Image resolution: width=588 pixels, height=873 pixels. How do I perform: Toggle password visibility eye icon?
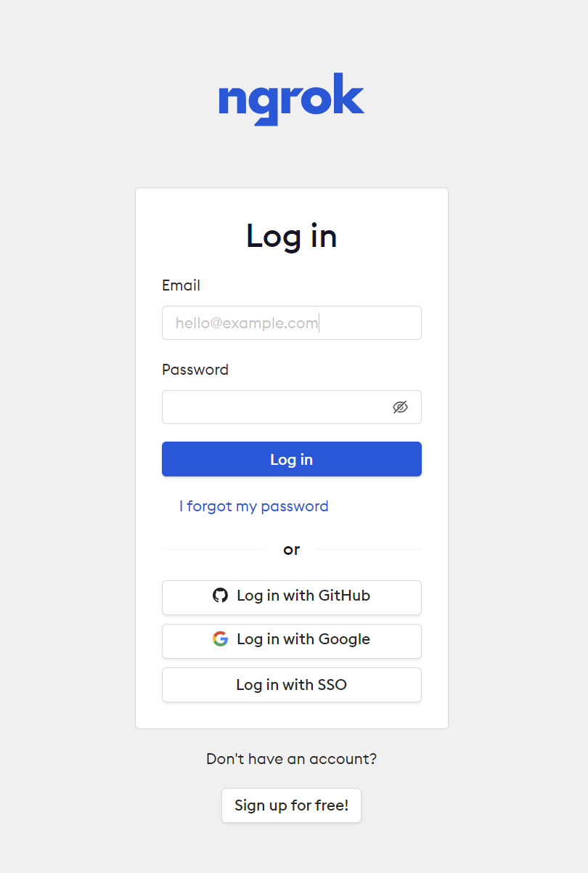[400, 407]
